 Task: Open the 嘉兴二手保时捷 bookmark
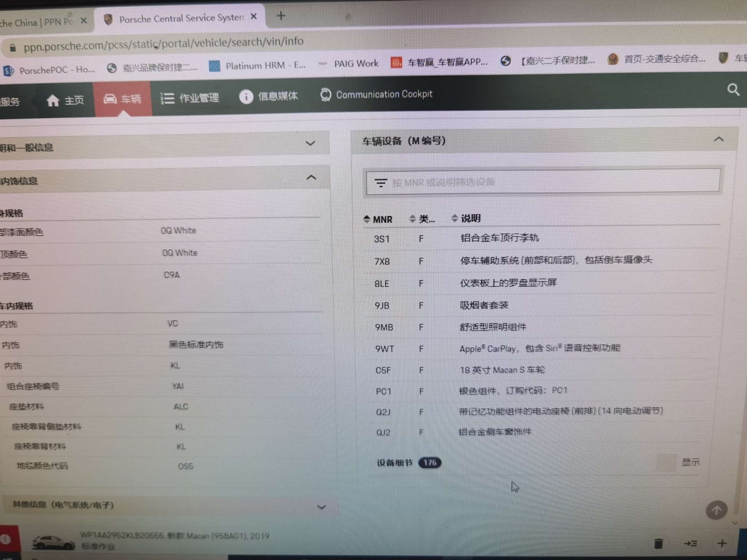coord(548,60)
